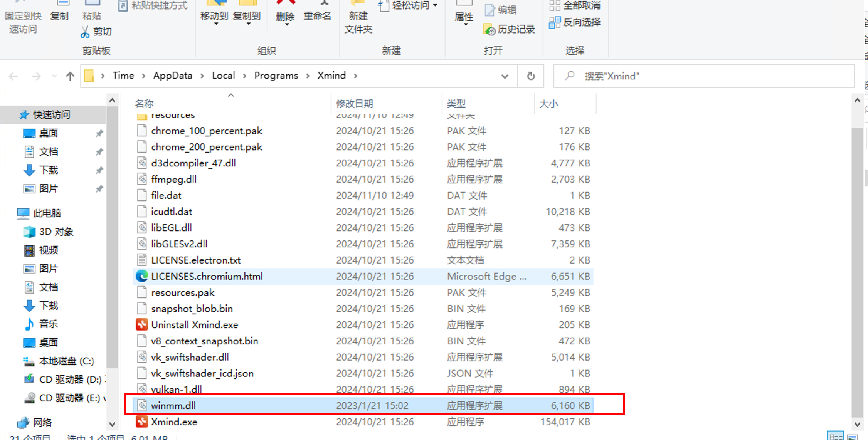
Task: Click pin icon beside pinned Desktop (桌面)
Action: tap(99, 133)
